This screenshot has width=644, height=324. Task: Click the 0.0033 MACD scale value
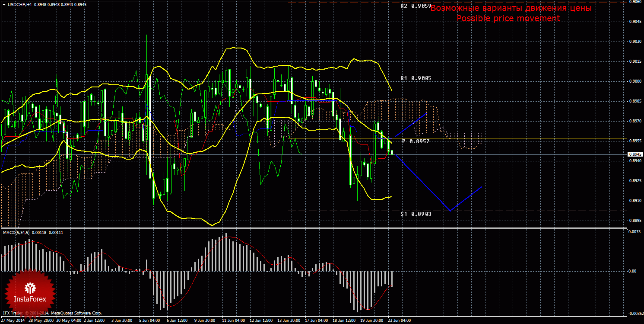(634, 232)
